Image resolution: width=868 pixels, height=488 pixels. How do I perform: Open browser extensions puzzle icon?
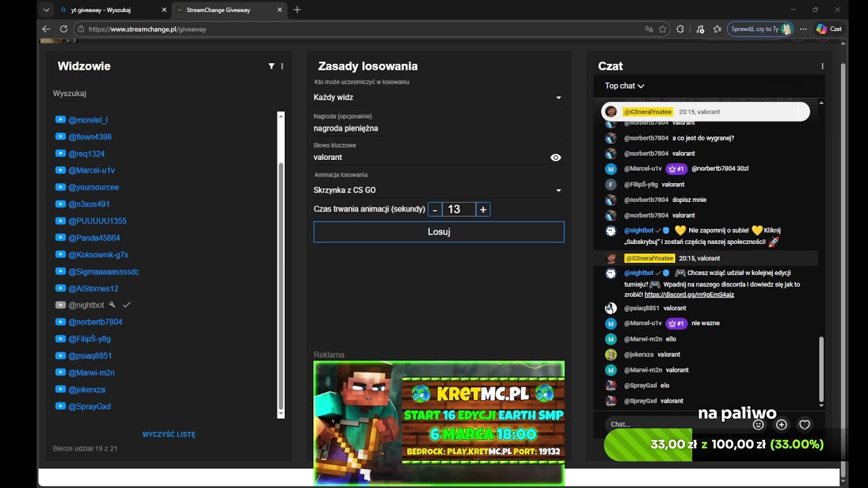[x=680, y=29]
